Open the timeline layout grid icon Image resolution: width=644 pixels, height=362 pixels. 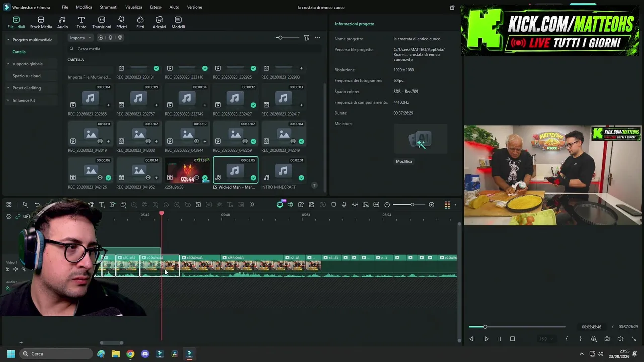click(9, 205)
